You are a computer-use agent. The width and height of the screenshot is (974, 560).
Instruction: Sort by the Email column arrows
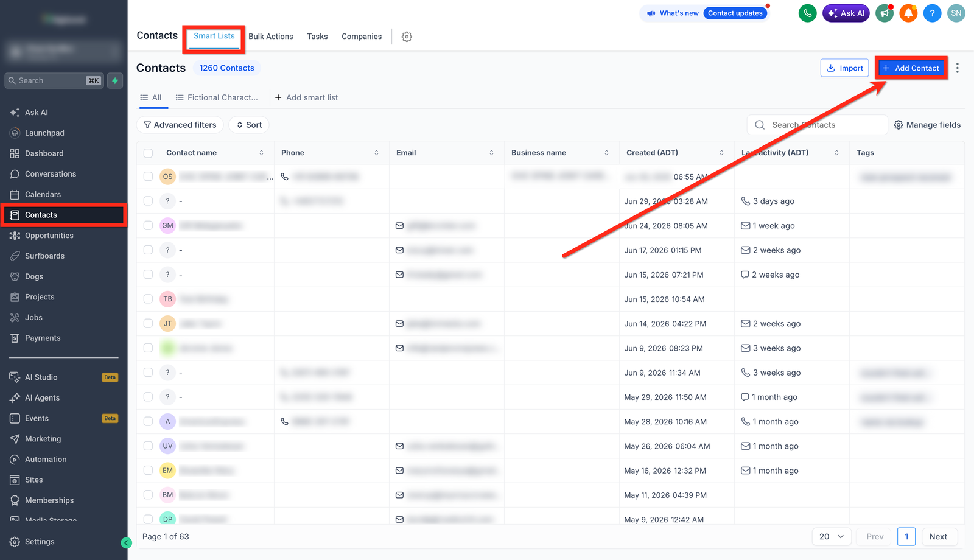pos(491,153)
